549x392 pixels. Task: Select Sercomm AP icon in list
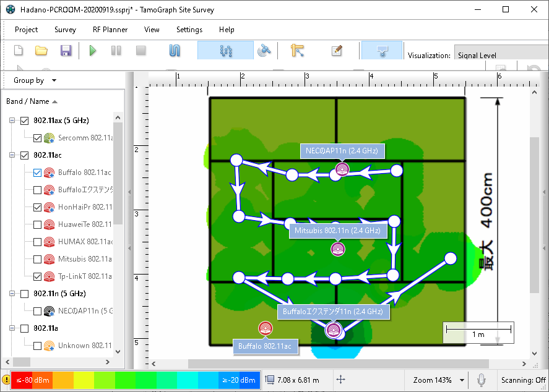point(49,138)
